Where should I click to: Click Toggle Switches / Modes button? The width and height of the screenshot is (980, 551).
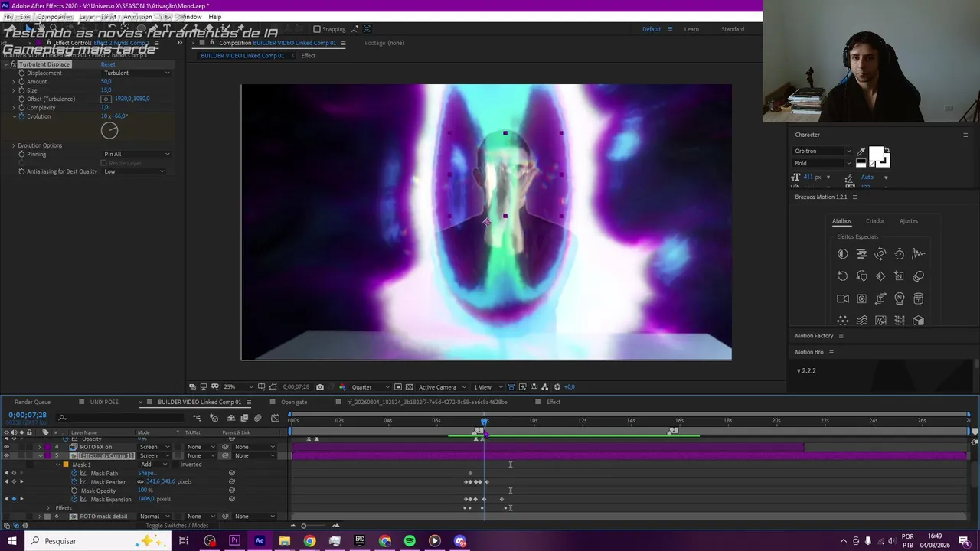pos(177,526)
